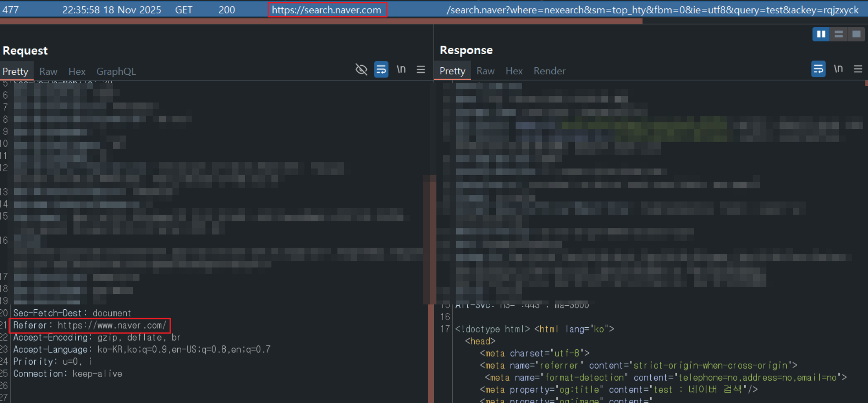Switch to Response Render tab
Screen dimensions: 868x403
click(549, 71)
